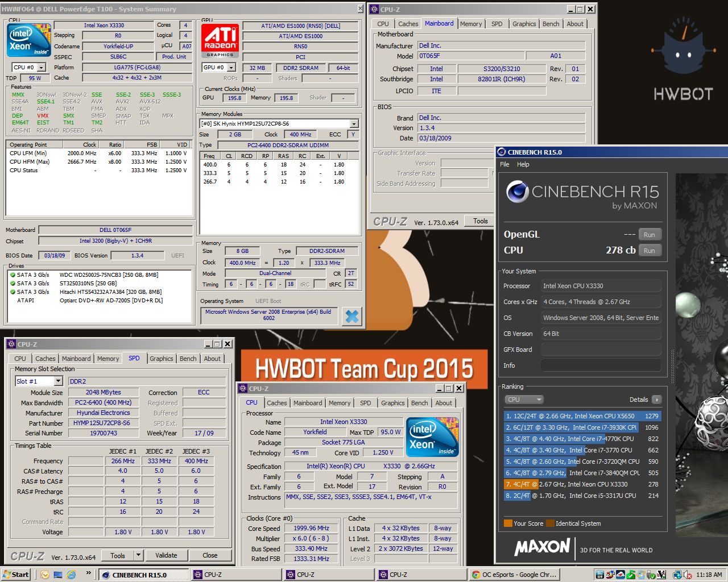Image resolution: width=728 pixels, height=582 pixels.
Task: Open Graphics tab in CPU-Z Mainboard window
Action: [524, 24]
